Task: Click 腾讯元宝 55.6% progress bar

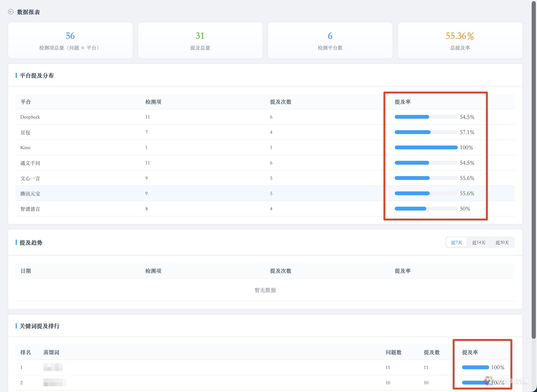Action: 426,193
